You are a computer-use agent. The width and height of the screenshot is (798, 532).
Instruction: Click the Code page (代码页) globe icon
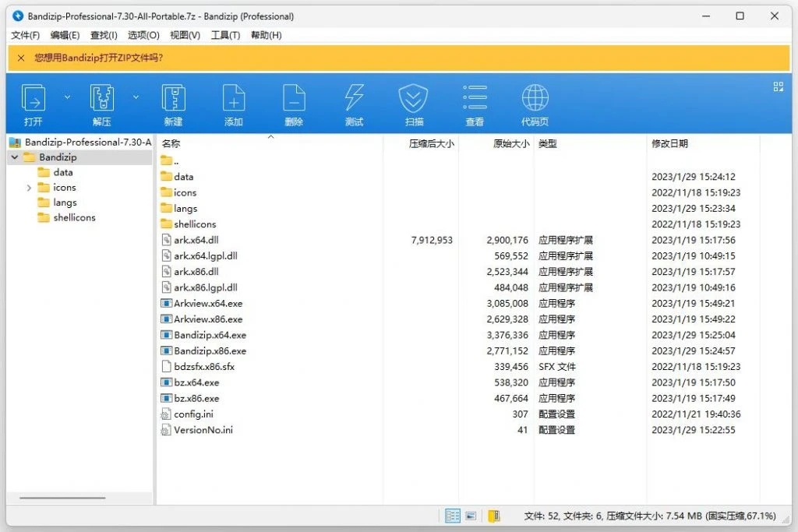[x=535, y=105]
